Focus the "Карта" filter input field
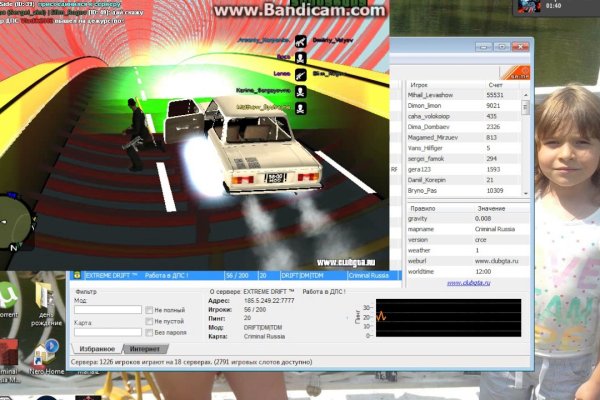 click(108, 332)
